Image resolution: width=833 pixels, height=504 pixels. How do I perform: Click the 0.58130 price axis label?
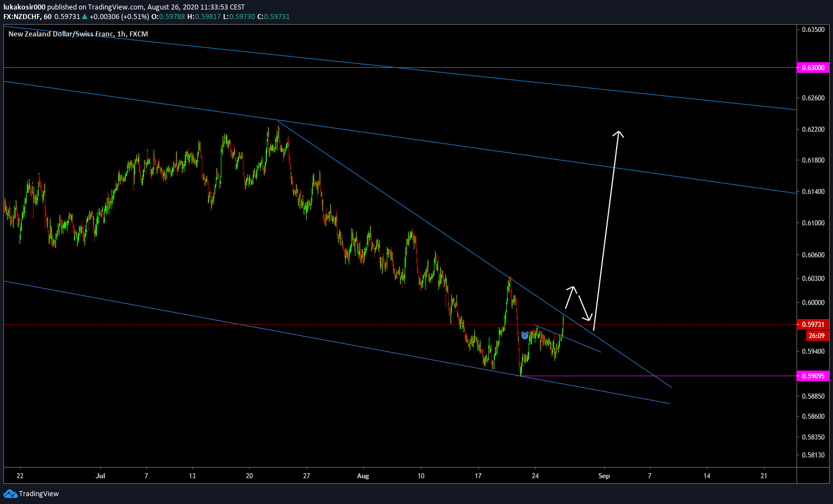click(813, 455)
